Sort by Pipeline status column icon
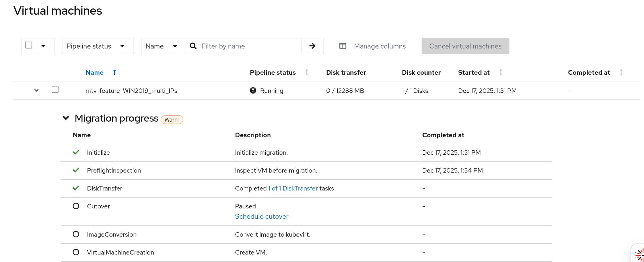 [x=307, y=72]
